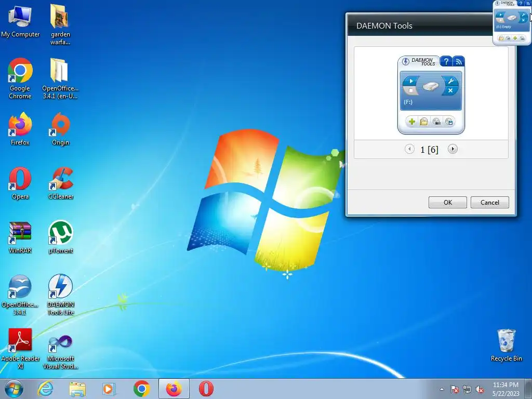Open Internet Explorer from the taskbar
Viewport: 532px width, 399px height.
tap(46, 389)
